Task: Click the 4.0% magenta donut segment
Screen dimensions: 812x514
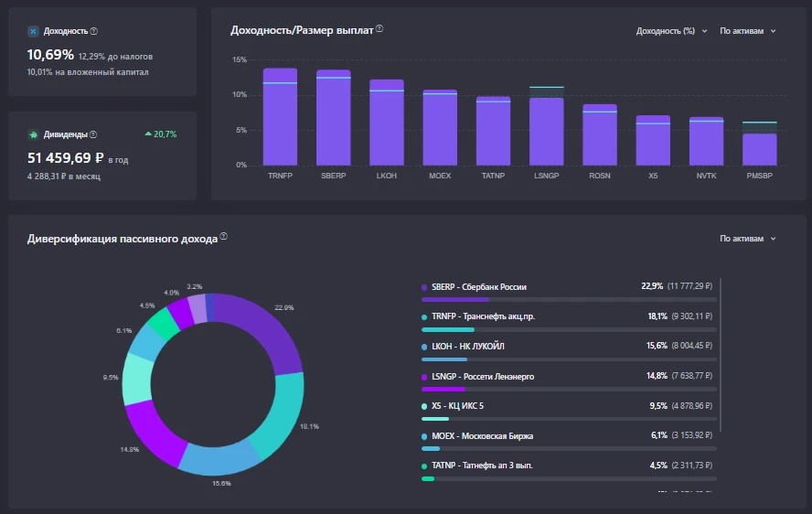Action: click(x=181, y=314)
